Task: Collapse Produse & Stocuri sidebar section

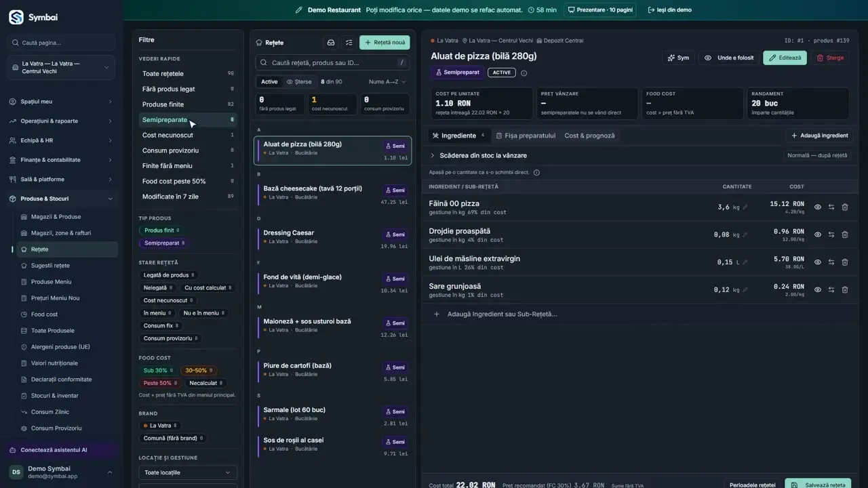Action: pyautogui.click(x=61, y=199)
